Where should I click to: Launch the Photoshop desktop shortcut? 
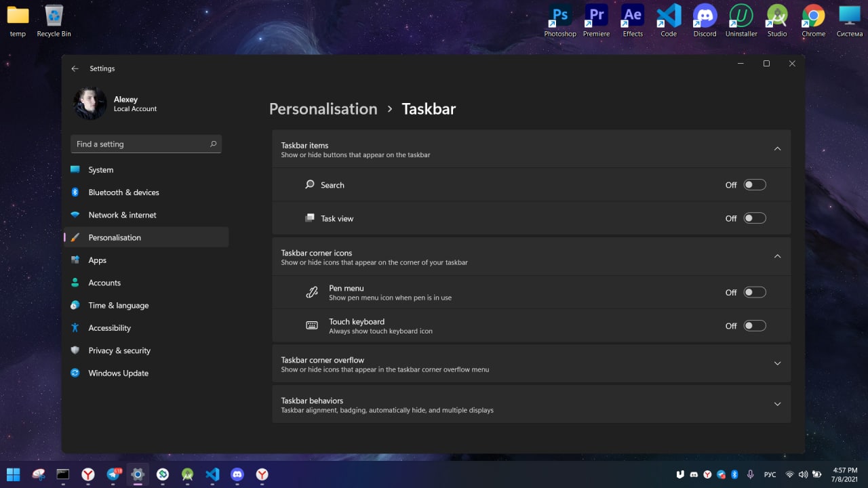click(x=560, y=21)
